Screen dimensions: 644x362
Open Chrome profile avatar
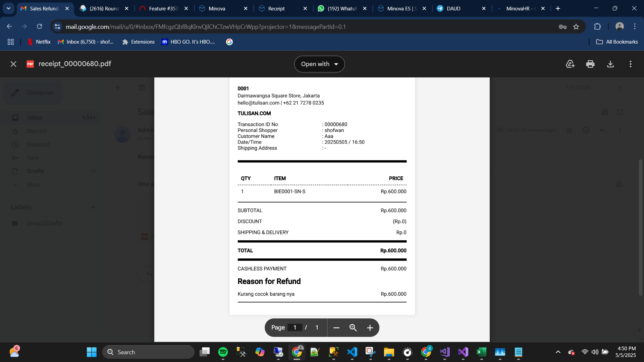(x=620, y=26)
